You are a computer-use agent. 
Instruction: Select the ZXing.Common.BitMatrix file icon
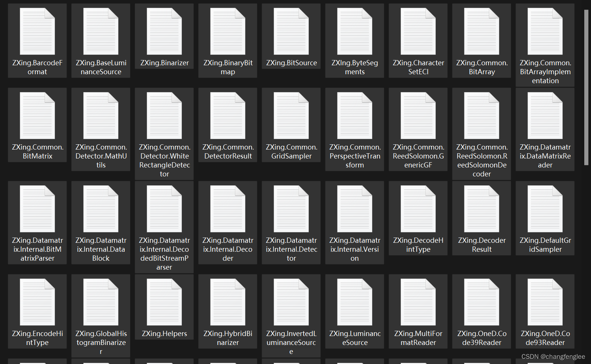click(37, 116)
